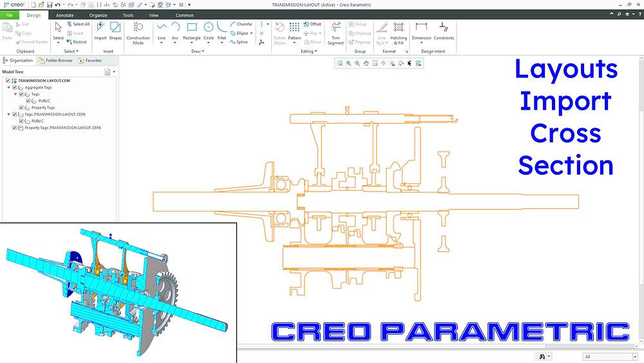Switch to the Common tab
The height and width of the screenshot is (363, 644).
click(x=184, y=15)
